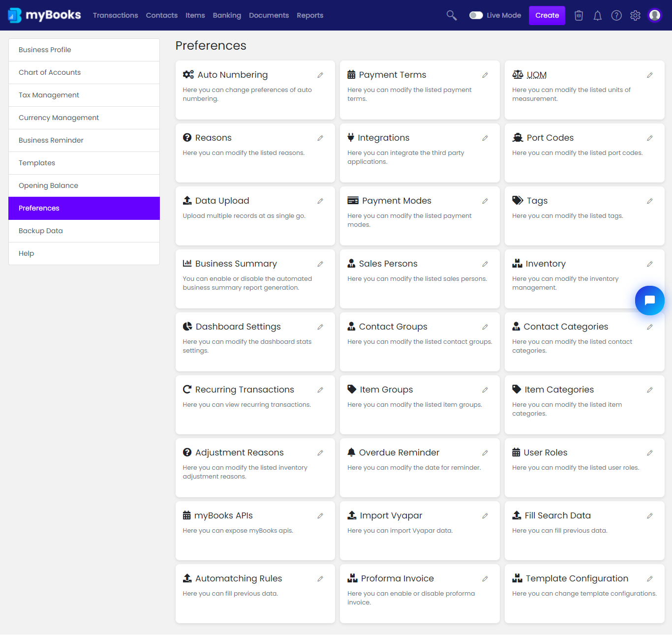Click User Roles edit pencil
Viewport: 672px width, 635px height.
650,453
